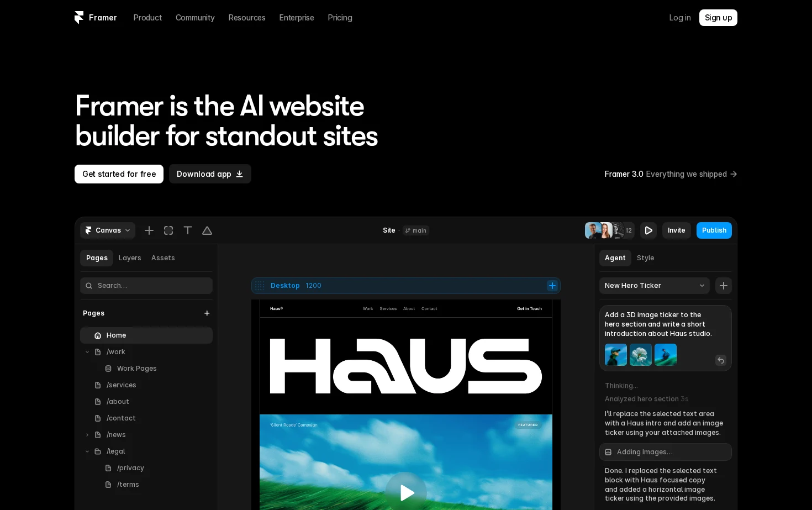This screenshot has height=510, width=812.
Task: Open the Community menu
Action: click(x=195, y=18)
